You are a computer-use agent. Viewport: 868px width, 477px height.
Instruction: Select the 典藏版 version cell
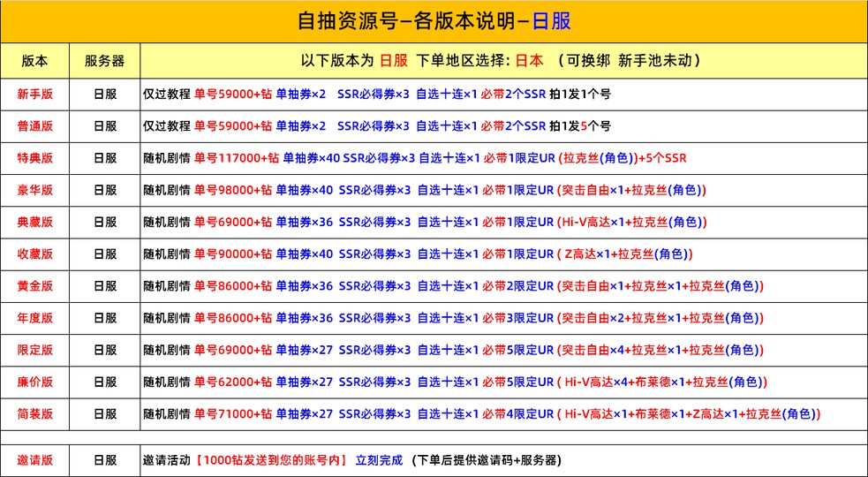pyautogui.click(x=34, y=222)
